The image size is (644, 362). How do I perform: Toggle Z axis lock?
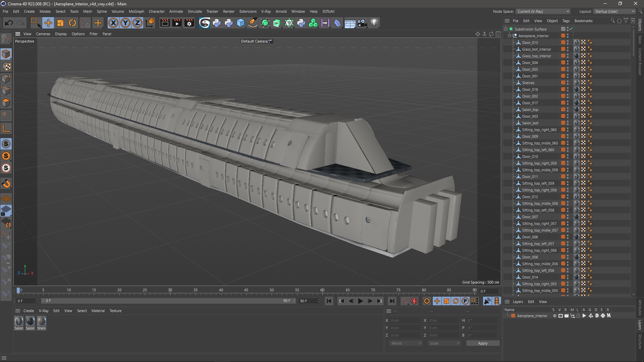click(138, 23)
